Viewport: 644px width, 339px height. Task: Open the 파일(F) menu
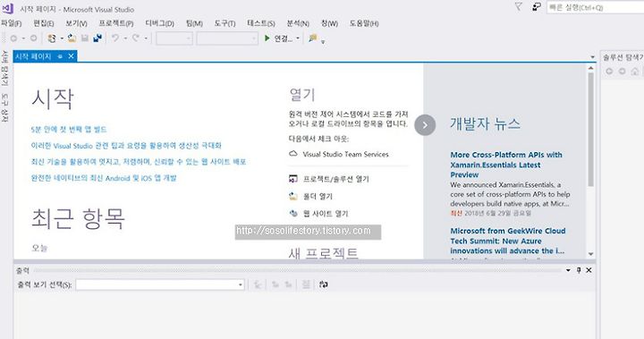pyautogui.click(x=11, y=23)
